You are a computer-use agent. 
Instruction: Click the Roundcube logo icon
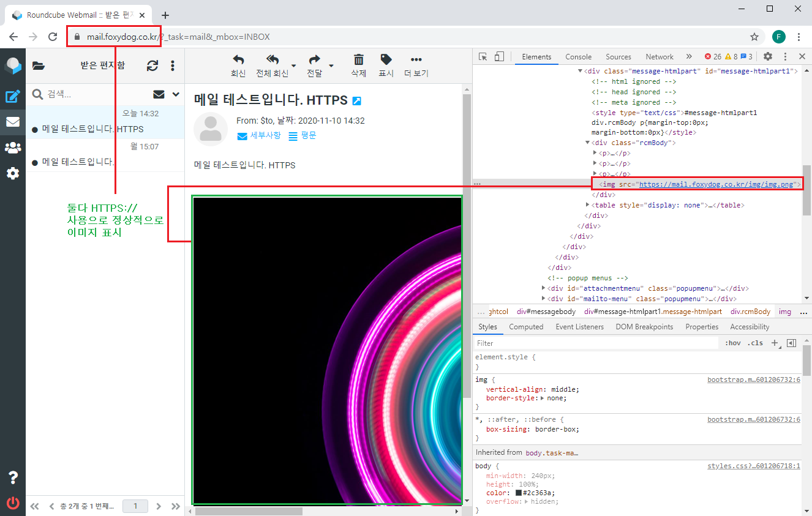pos(13,65)
